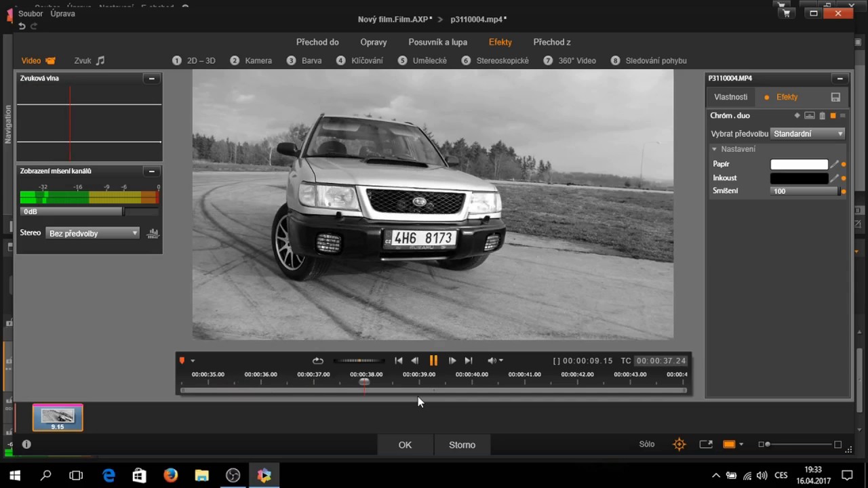This screenshot has width=868, height=488.
Task: Click the drag handle lines icon on Chróm. duo
Action: (843, 116)
